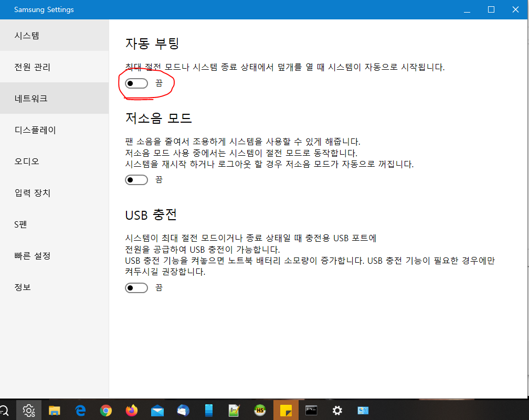Open the 시스템 section in sidebar

point(55,36)
